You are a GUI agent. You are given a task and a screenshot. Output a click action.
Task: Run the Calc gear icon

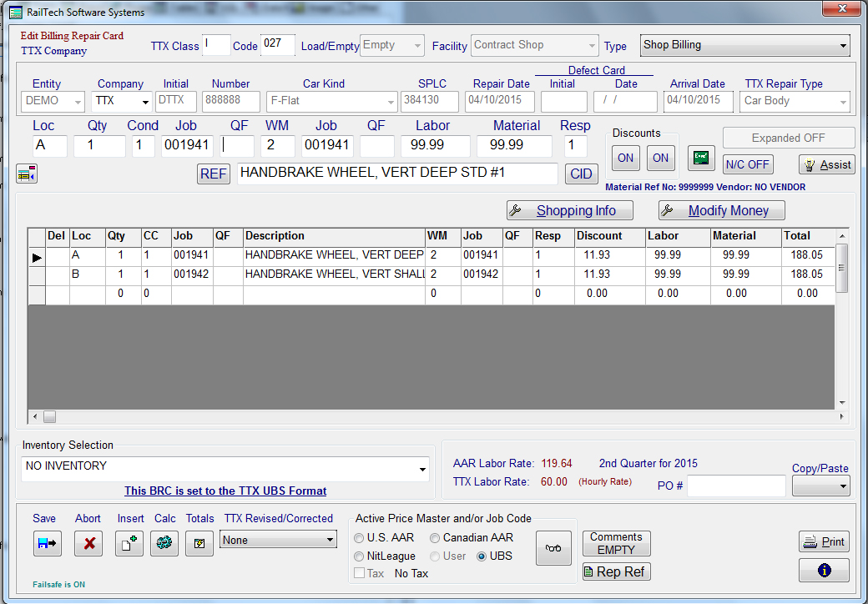click(x=164, y=543)
